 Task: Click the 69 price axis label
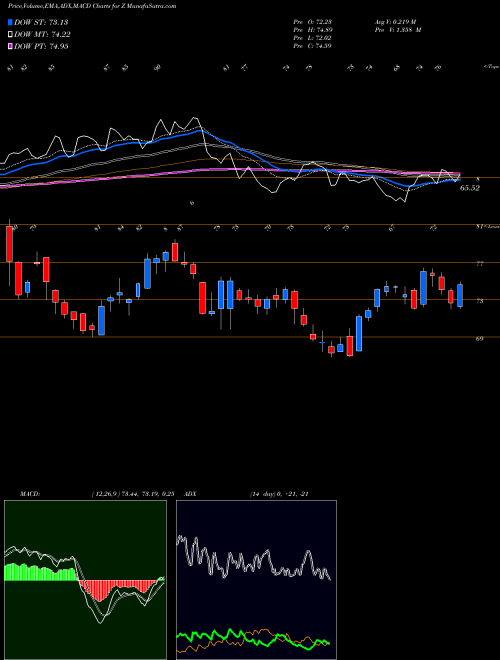click(479, 338)
